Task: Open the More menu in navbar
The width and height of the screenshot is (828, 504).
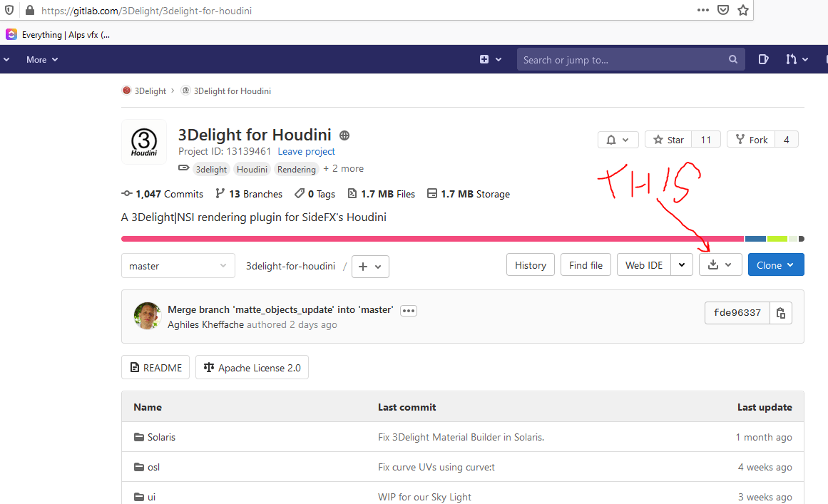Action: coord(42,59)
